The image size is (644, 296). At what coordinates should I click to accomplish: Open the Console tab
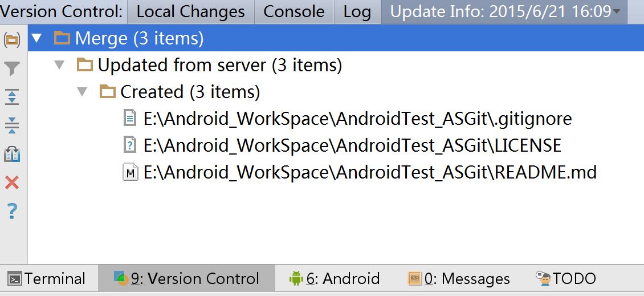click(294, 11)
